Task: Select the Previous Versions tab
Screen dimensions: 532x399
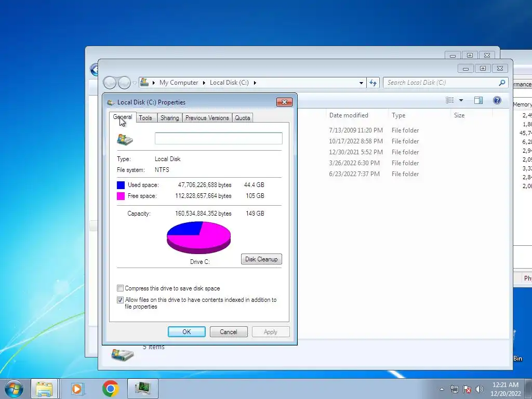Action: click(x=207, y=118)
